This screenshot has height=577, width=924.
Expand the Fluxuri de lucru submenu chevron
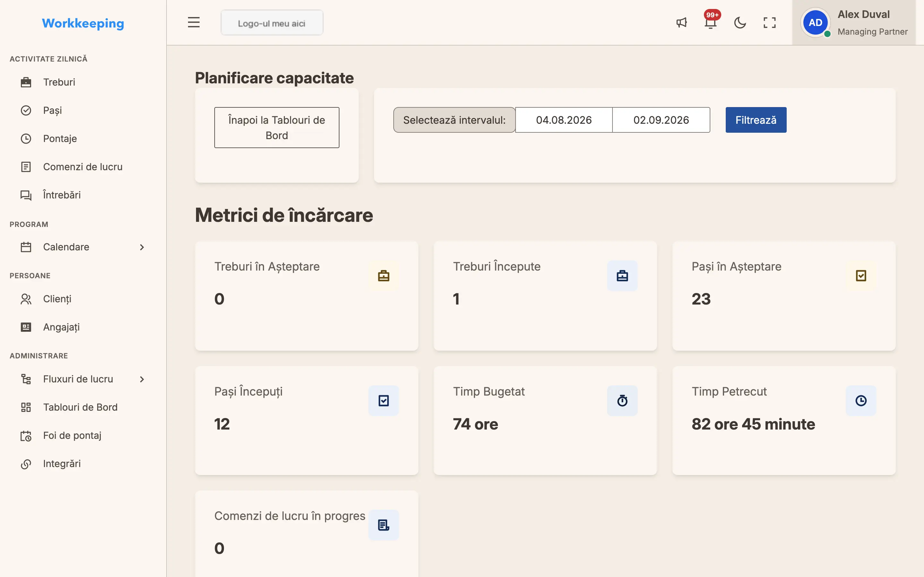[x=142, y=379]
